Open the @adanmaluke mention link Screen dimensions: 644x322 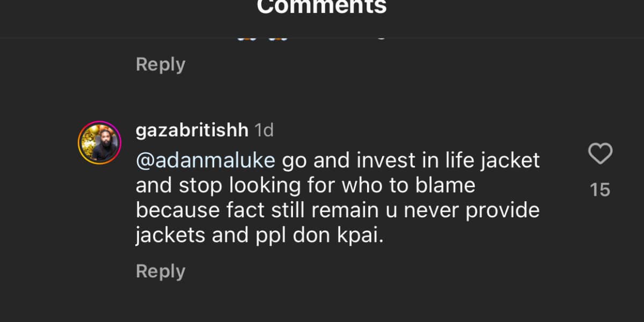click(206, 160)
